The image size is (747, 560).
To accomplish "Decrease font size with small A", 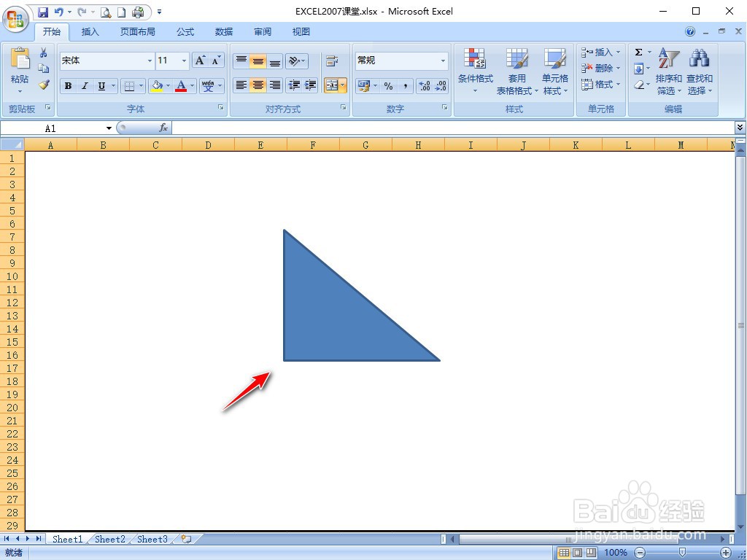I will coord(216,61).
